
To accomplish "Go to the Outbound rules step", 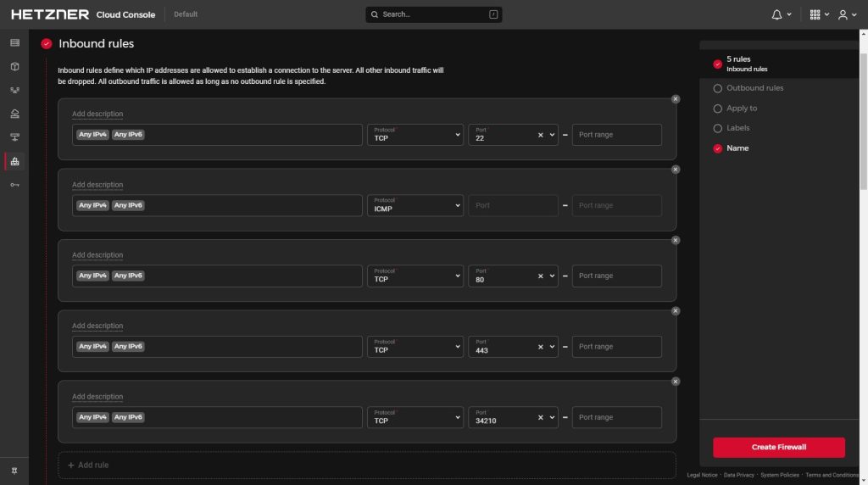I will pos(754,88).
